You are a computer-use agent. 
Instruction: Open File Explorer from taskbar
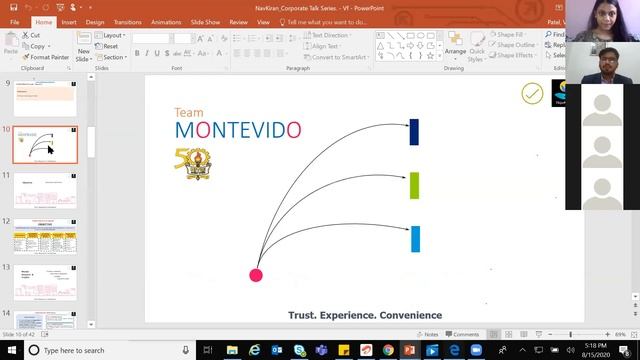pos(232,350)
